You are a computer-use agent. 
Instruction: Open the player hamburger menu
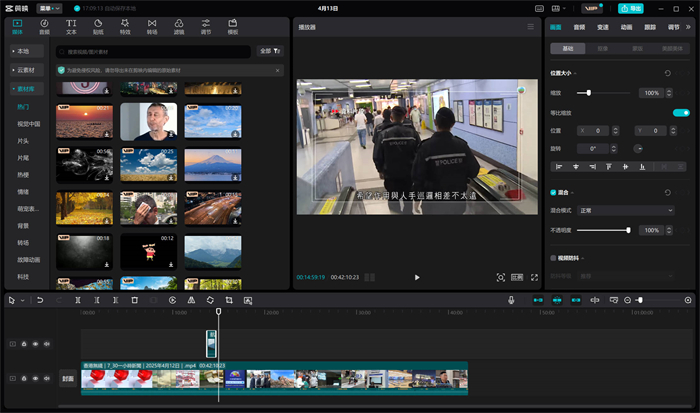530,27
